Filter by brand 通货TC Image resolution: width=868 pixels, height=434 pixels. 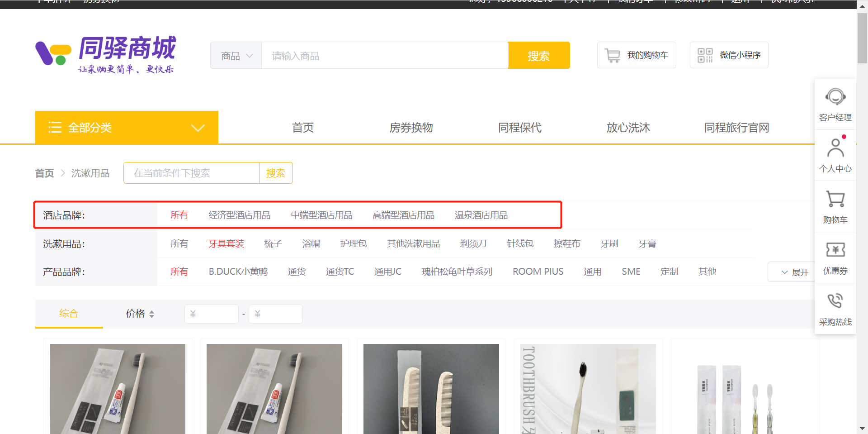pos(340,272)
